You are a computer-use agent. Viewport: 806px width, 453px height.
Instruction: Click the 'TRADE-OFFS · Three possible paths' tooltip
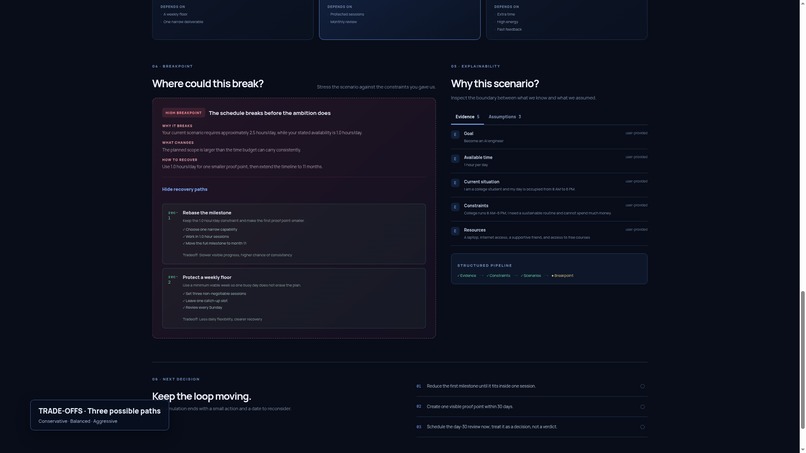coord(99,415)
